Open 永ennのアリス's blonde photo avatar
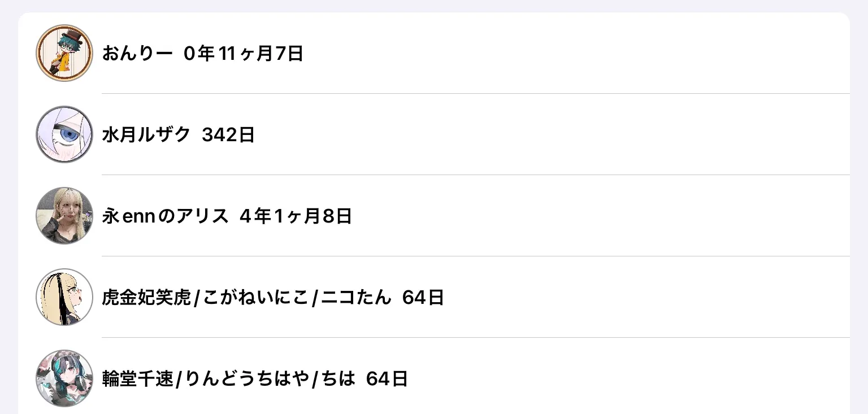 point(64,216)
